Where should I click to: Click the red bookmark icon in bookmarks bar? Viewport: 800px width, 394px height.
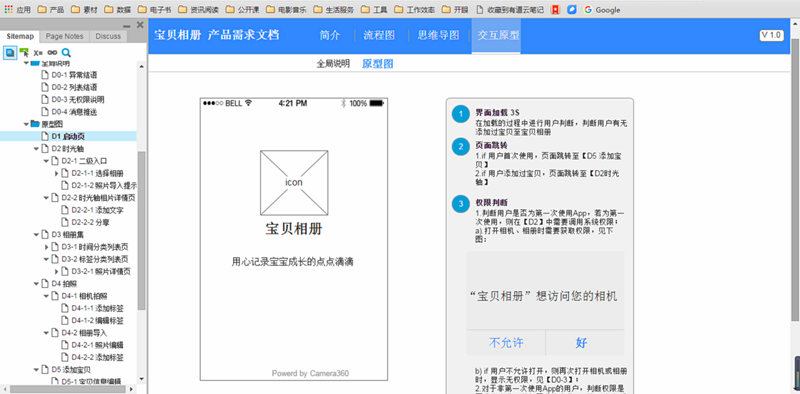(x=556, y=9)
